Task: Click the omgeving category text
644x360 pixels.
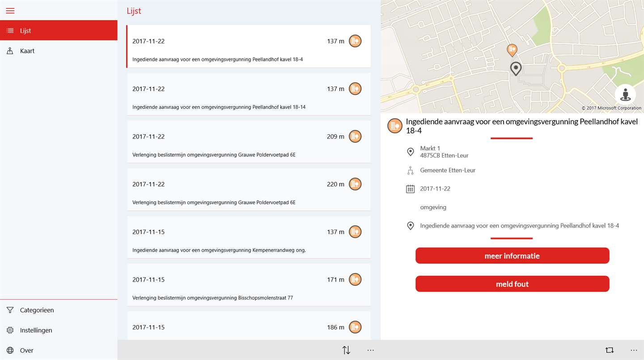Action: pyautogui.click(x=433, y=207)
